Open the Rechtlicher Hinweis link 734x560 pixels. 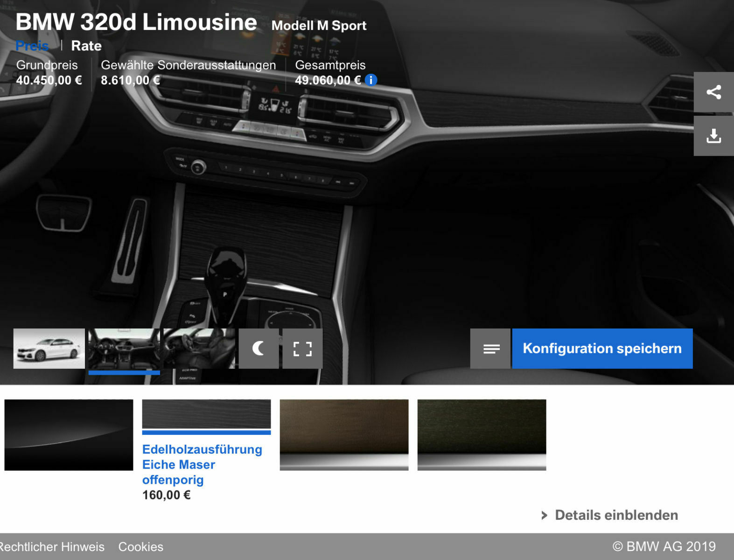point(52,546)
